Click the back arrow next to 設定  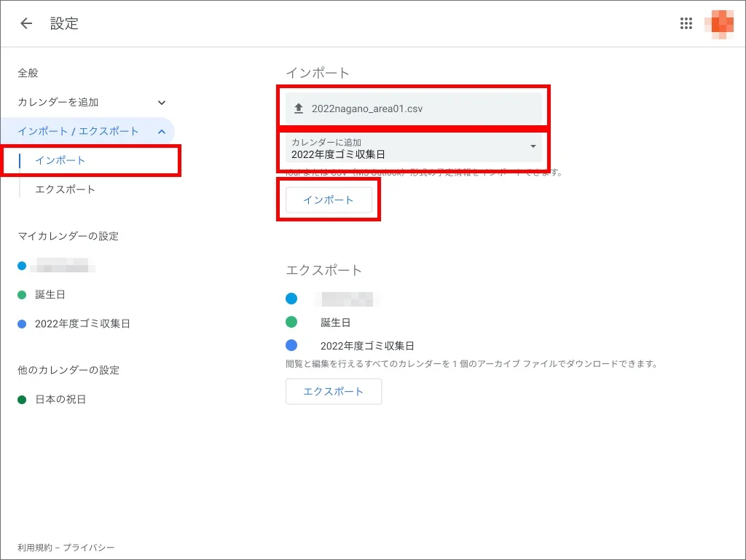[26, 23]
